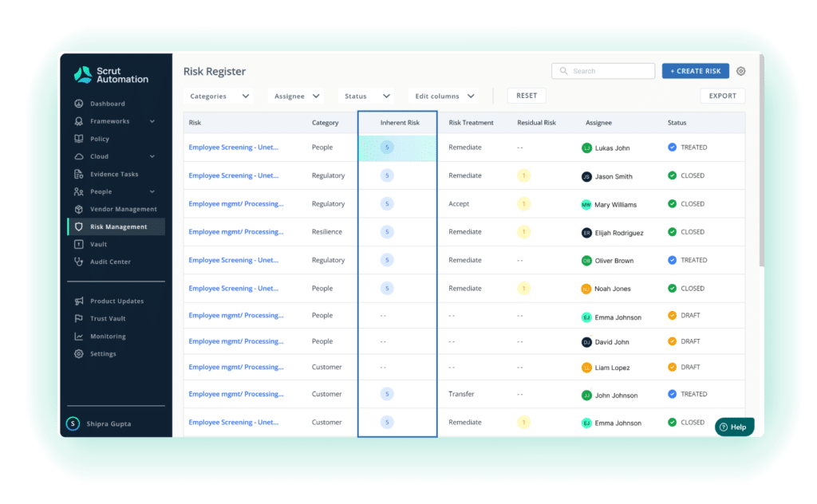
Task: Open the risk assigned to Mary Williams
Action: [235, 203]
